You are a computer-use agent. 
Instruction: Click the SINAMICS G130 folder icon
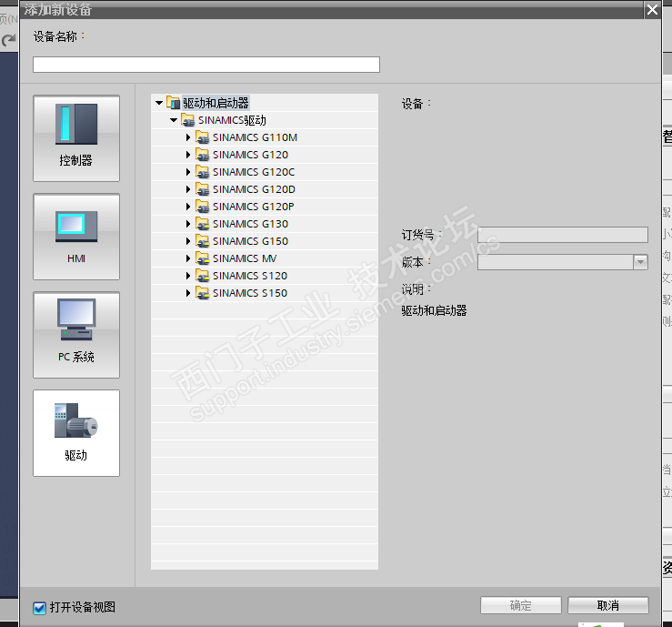tap(202, 224)
